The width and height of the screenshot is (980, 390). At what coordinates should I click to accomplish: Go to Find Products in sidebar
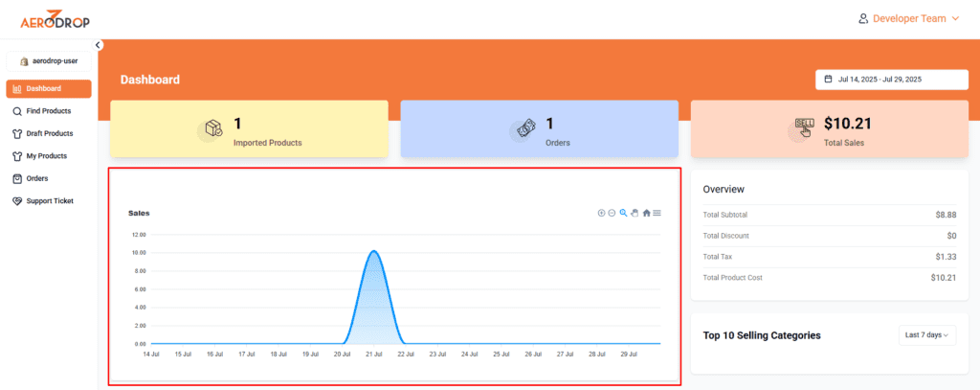coord(48,111)
